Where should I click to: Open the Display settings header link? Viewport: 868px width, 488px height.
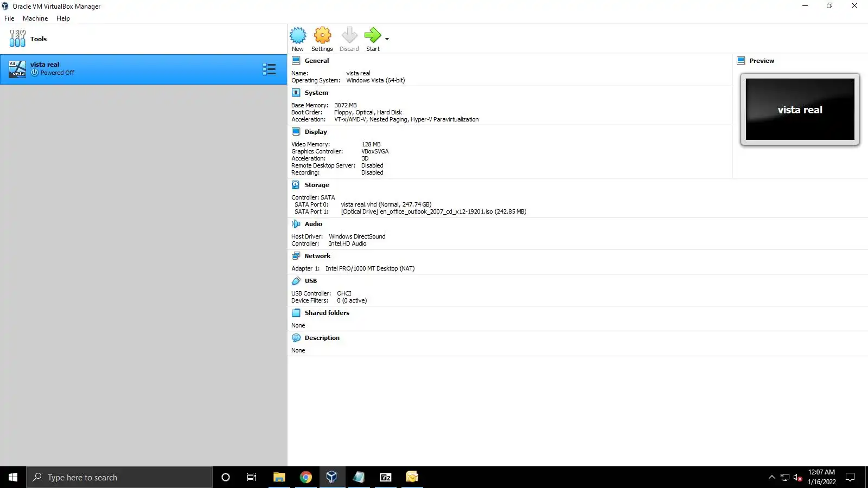click(x=316, y=132)
